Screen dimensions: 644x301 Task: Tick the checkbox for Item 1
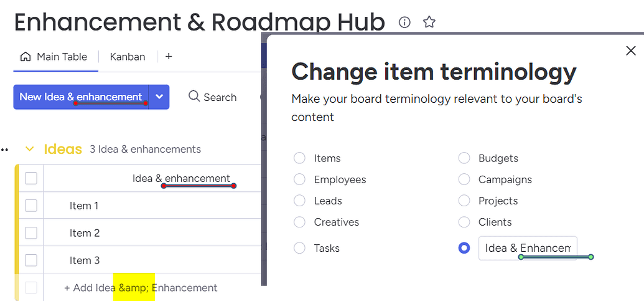click(31, 206)
